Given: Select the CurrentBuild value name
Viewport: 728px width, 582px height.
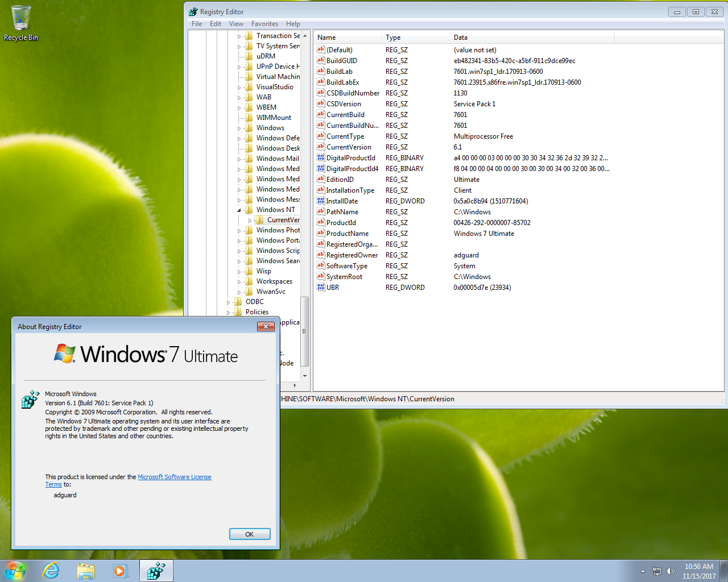Looking at the screenshot, I should (345, 114).
